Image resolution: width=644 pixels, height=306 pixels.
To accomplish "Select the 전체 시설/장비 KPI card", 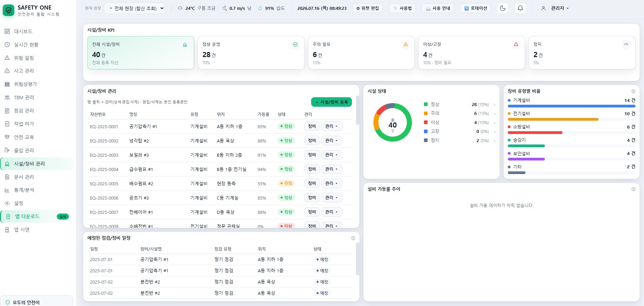I will (141, 53).
